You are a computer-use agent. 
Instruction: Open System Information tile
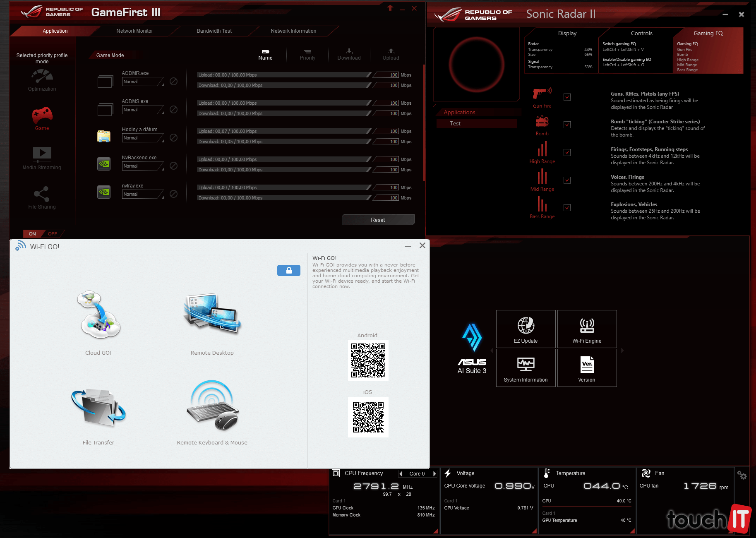click(x=526, y=368)
